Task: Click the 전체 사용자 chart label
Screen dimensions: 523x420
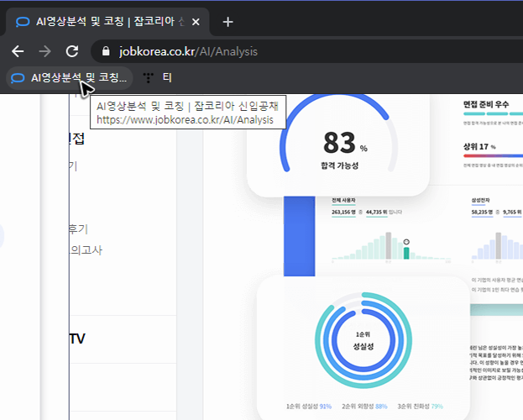Action: coord(343,200)
